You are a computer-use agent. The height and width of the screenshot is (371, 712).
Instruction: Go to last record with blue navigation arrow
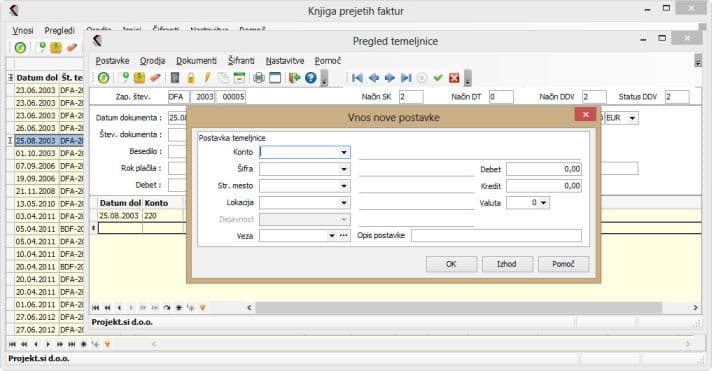406,78
